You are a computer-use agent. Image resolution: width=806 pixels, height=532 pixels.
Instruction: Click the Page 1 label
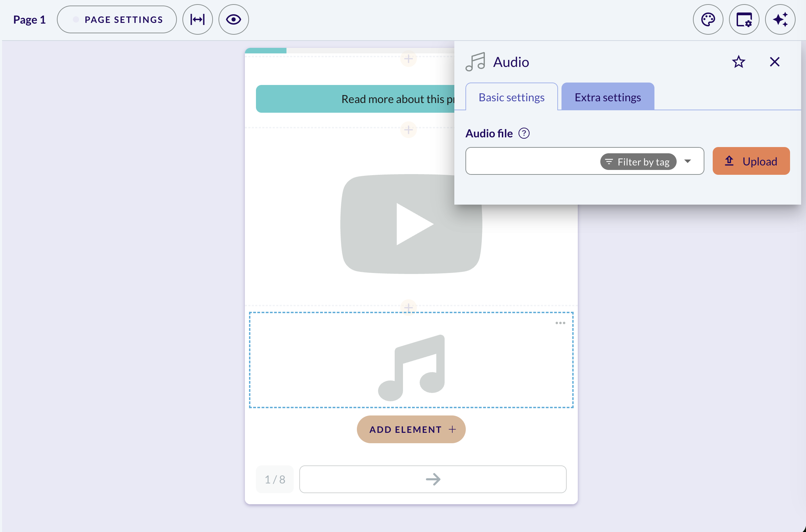pos(29,20)
